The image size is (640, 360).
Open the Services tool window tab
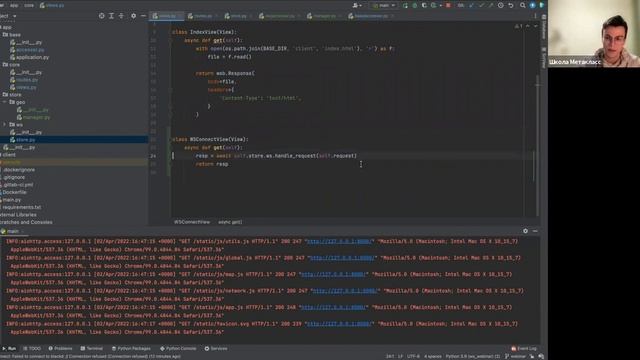point(216,349)
